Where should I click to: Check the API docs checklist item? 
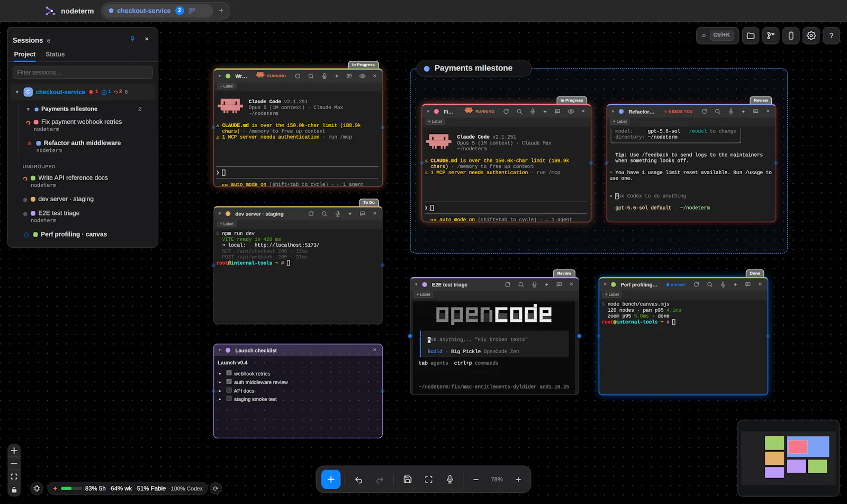229,390
